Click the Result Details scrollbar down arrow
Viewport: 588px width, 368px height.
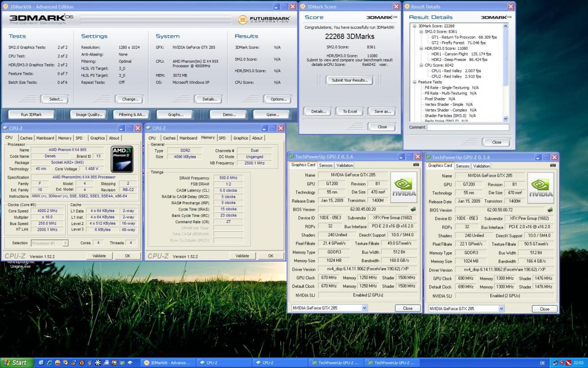(506, 118)
